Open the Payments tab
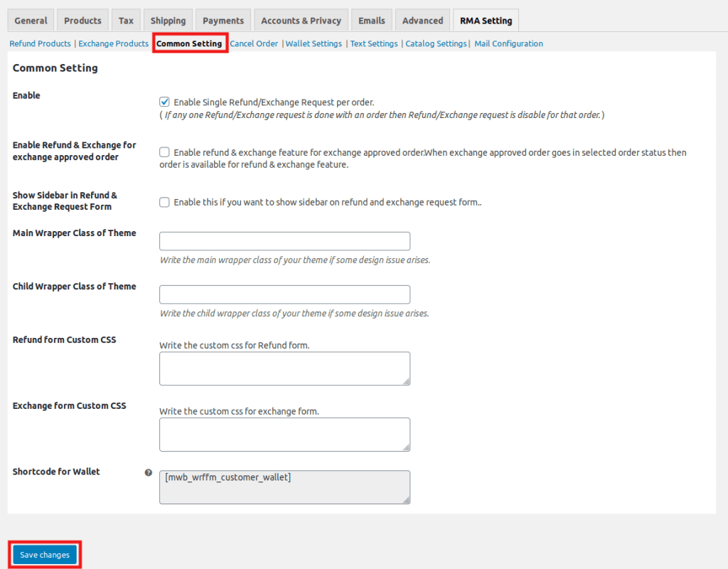Viewport: 728px width, 569px height. [x=223, y=20]
